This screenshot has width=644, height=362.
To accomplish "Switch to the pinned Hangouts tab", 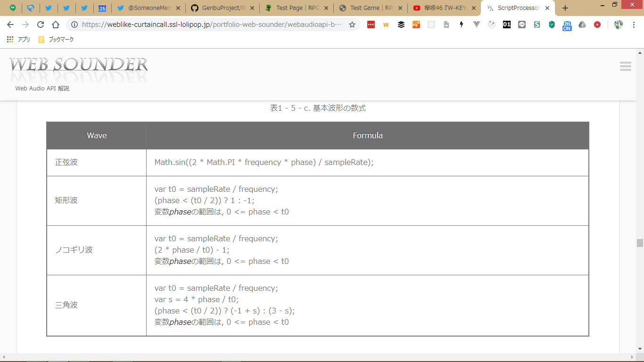I will pos(13,8).
